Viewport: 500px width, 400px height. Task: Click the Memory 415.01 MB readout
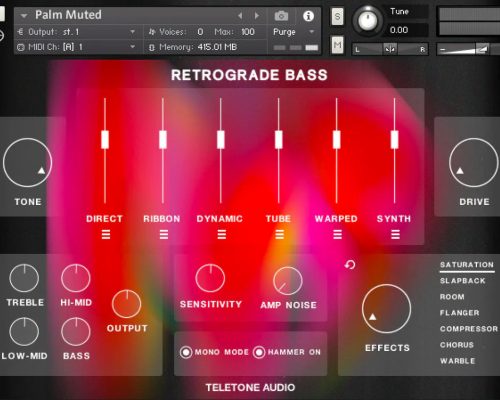217,47
